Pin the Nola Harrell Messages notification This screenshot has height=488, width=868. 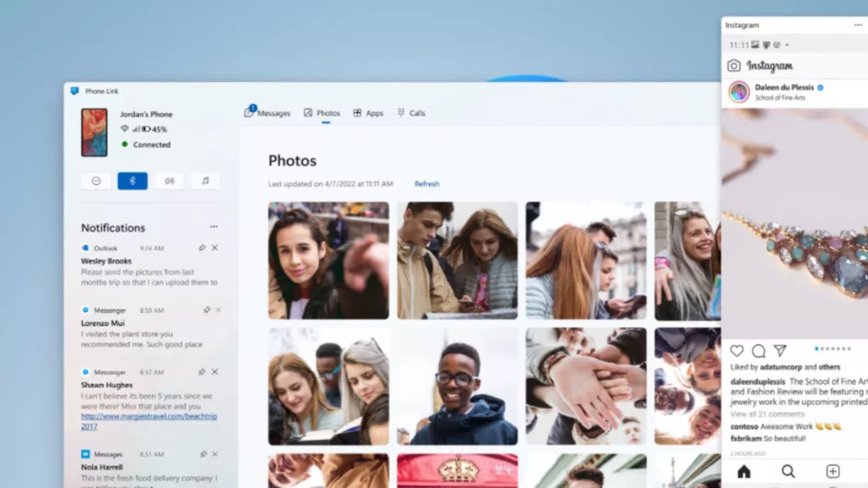[x=203, y=454]
